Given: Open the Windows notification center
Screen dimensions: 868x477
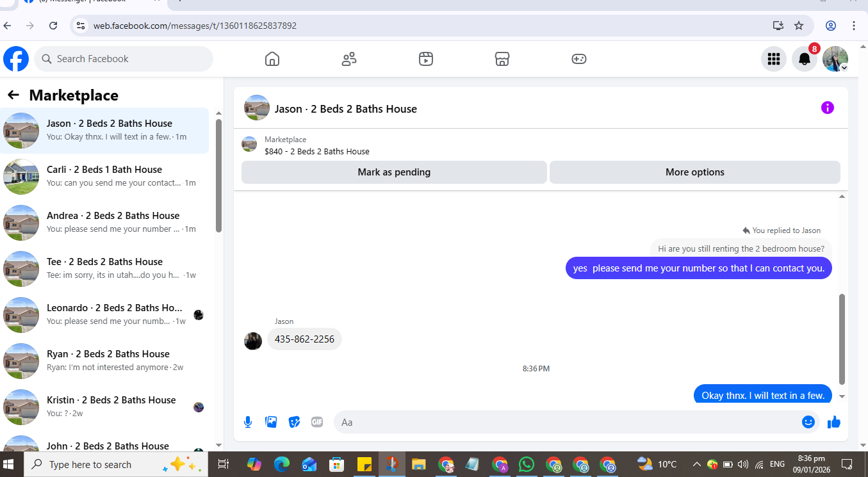Looking at the screenshot, I should tap(846, 464).
